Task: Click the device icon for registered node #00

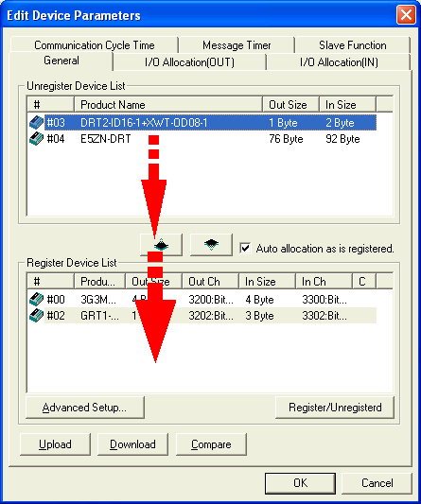Action: tap(36, 299)
